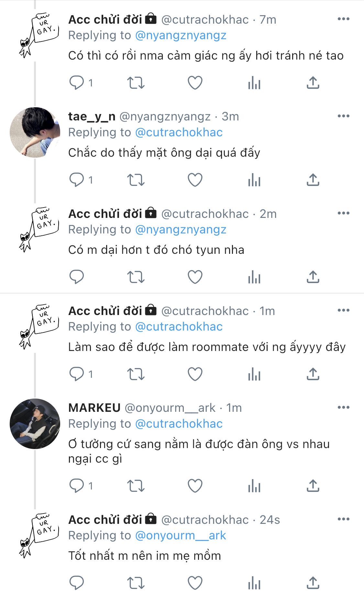
Task: Open more options on tae_y_n's tweet
Action: [x=343, y=116]
